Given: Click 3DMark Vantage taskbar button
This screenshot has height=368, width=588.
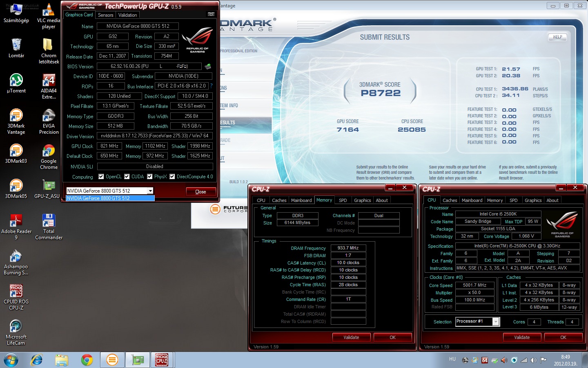Looking at the screenshot, I should (x=112, y=360).
